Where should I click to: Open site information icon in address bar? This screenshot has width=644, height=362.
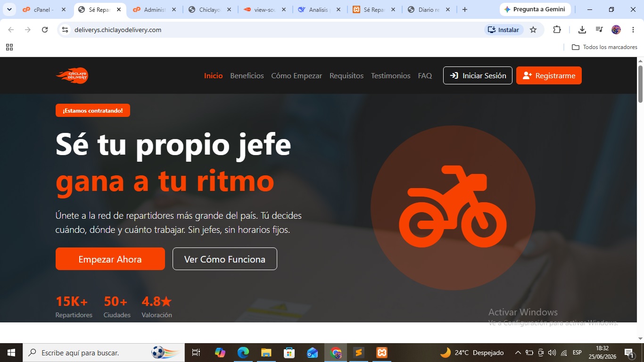click(x=65, y=30)
